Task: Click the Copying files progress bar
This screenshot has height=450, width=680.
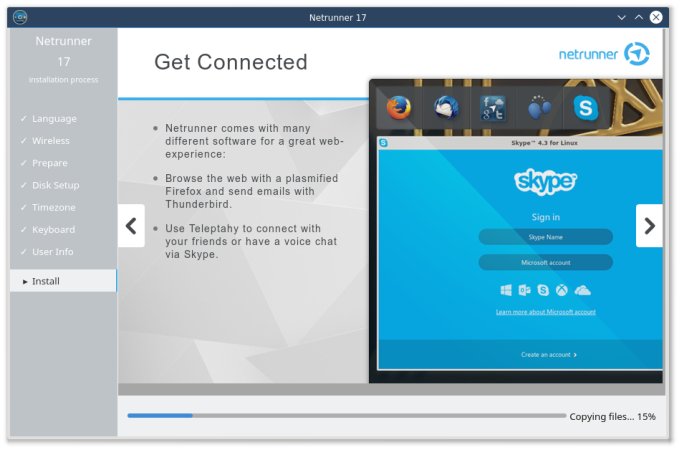Action: pyautogui.click(x=347, y=415)
